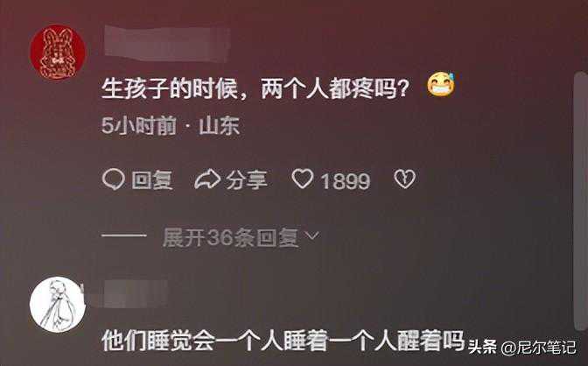Open the blurred username of first commenter
This screenshot has width=588, height=366.
tap(166, 42)
